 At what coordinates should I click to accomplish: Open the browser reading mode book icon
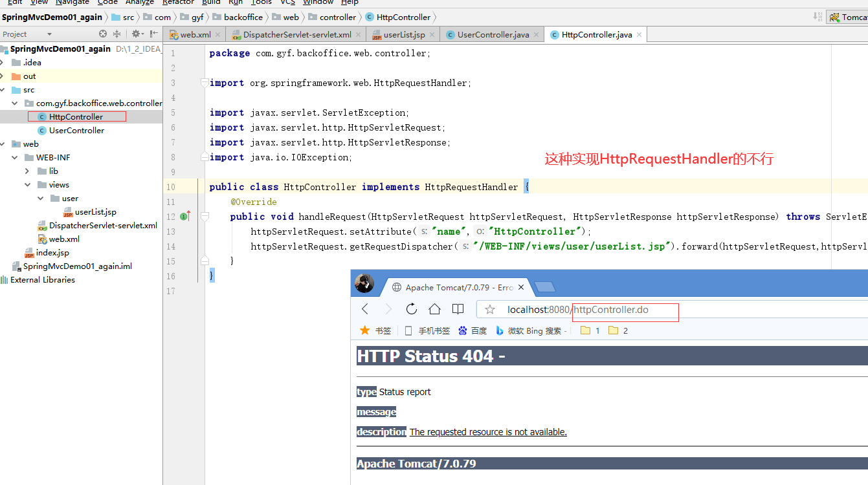pos(458,309)
